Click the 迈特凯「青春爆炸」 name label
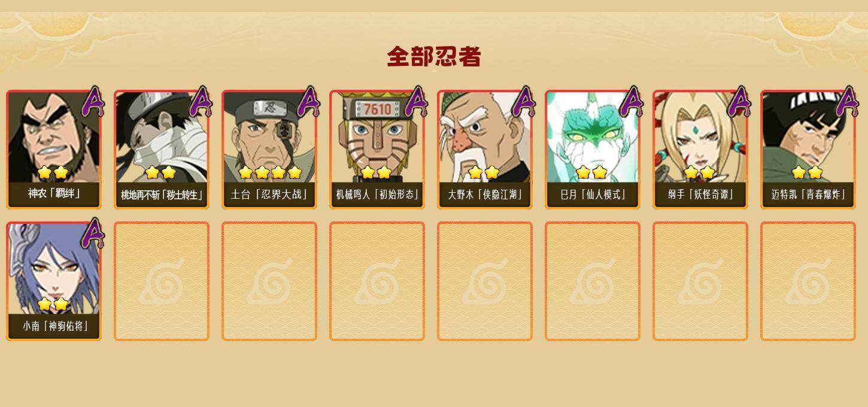The width and height of the screenshot is (868, 407). point(808,195)
